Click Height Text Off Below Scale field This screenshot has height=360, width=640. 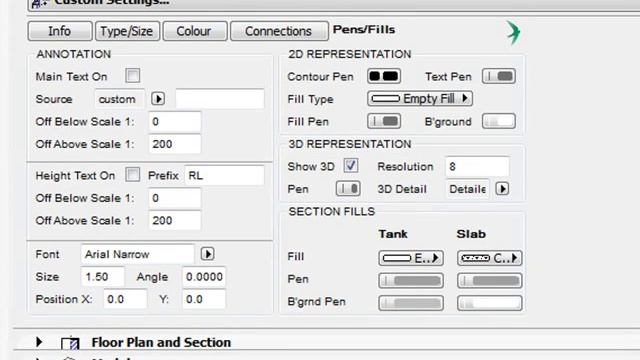[x=175, y=198]
